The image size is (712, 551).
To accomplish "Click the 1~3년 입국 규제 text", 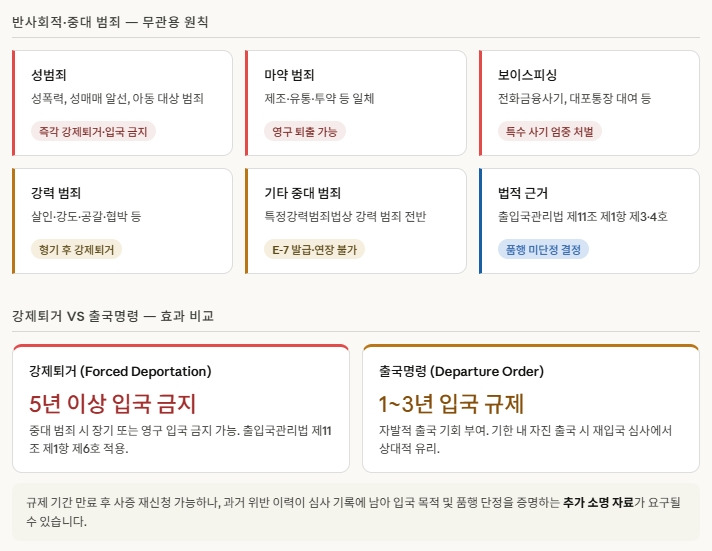I will pos(451,404).
